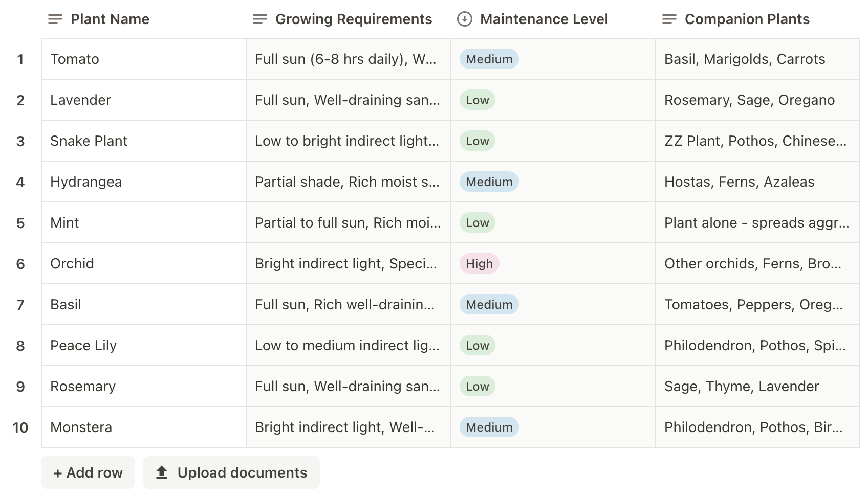868x497 pixels.
Task: Open the Low tag in Mint row
Action: tap(478, 222)
